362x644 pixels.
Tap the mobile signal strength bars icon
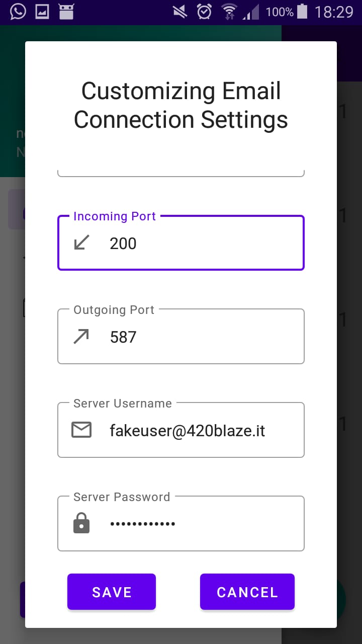pyautogui.click(x=251, y=12)
